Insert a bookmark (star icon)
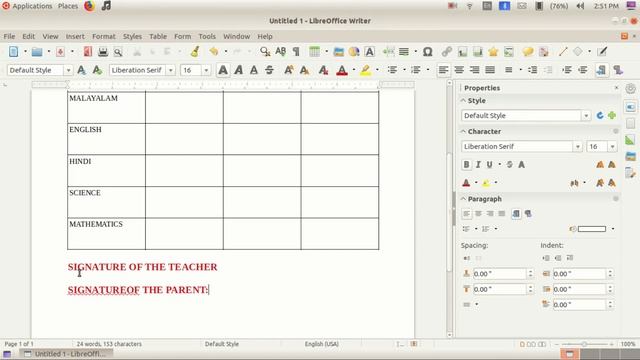Screen dimensions: 640x360 pos(493,52)
